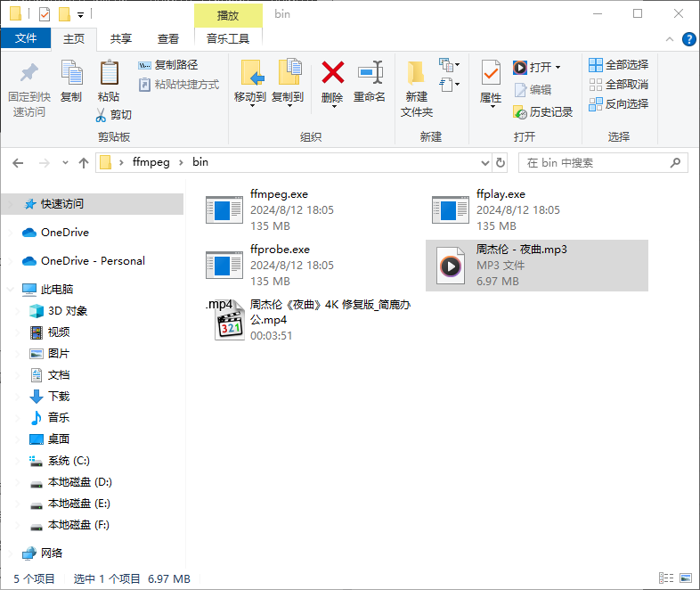Expand the New item dropdown
This screenshot has height=590, width=700.
(449, 65)
